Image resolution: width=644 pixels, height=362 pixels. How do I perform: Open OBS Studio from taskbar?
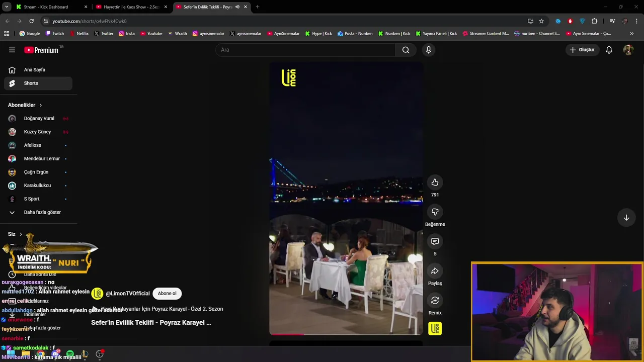coord(100,354)
